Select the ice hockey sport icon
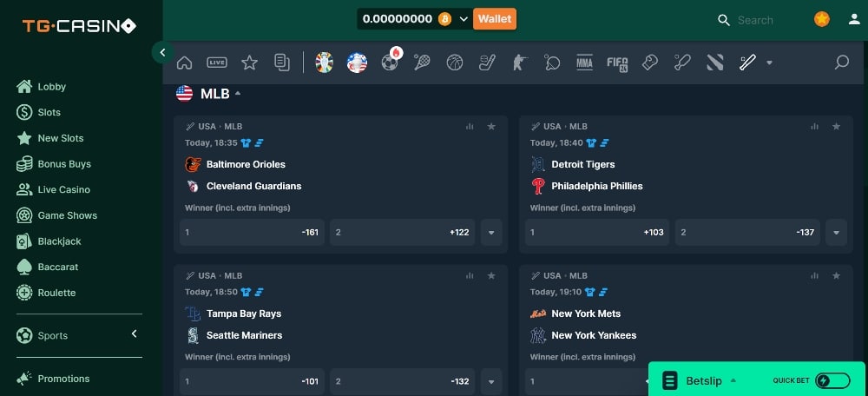This screenshot has width=868, height=396. point(487,63)
